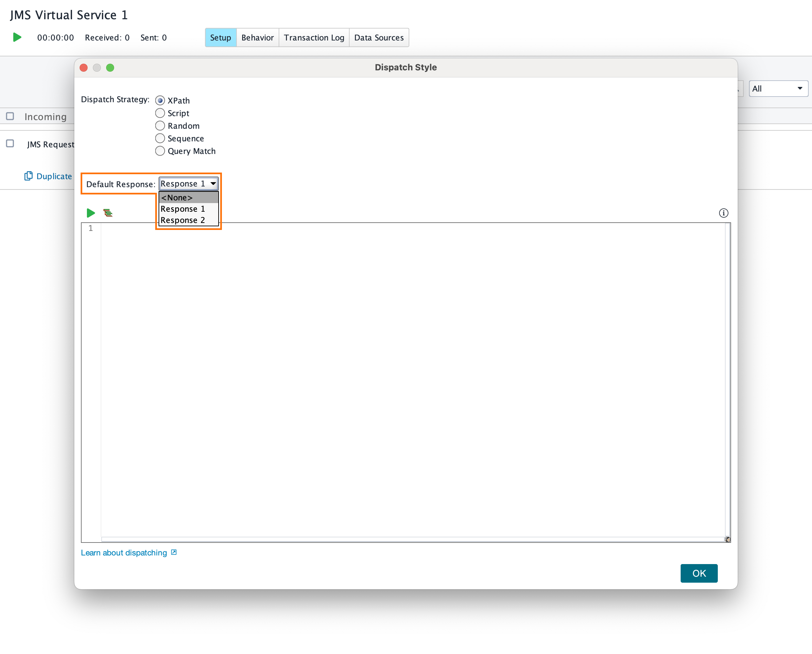Open the XPath tree builder icon
The height and width of the screenshot is (654, 812).
108,213
